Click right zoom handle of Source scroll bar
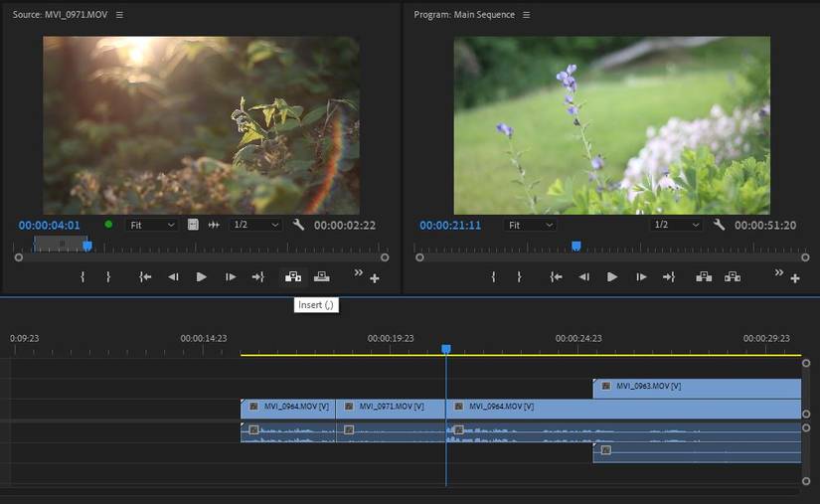Image resolution: width=820 pixels, height=504 pixels. (385, 257)
